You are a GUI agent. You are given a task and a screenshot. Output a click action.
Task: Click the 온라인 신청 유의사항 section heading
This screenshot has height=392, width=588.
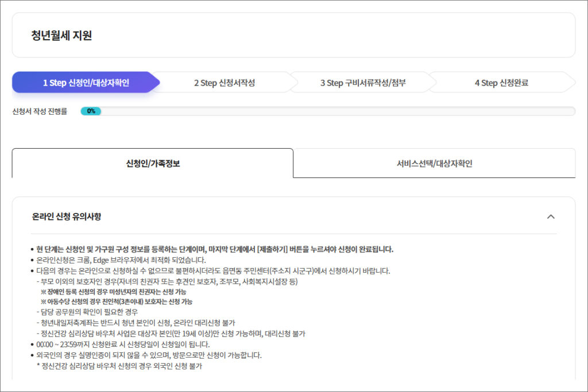(67, 216)
